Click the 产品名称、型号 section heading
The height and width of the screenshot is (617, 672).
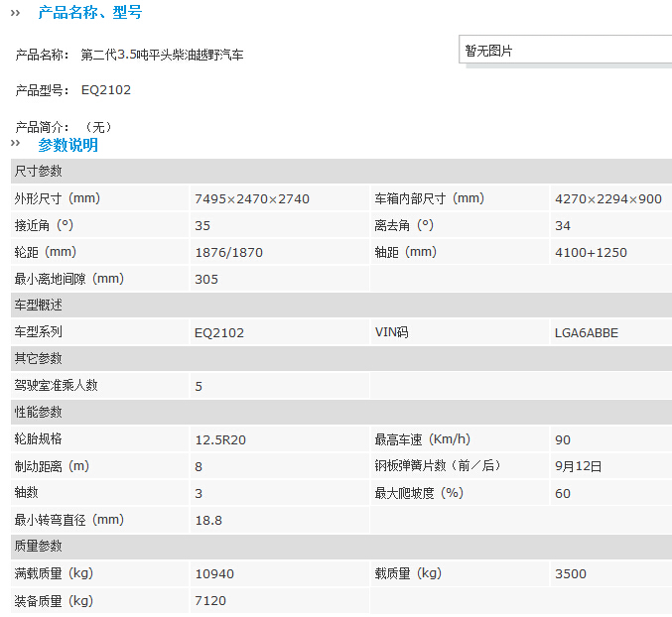click(x=89, y=12)
